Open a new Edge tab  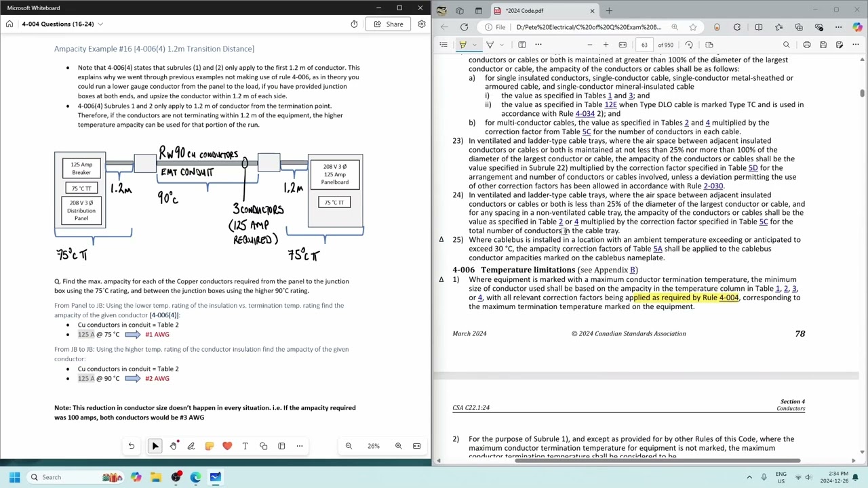(609, 11)
